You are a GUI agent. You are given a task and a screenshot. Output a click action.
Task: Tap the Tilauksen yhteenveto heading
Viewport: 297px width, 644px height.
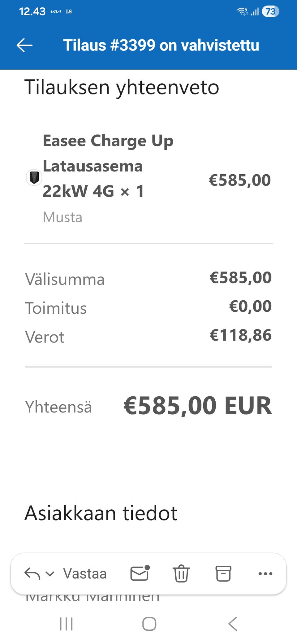(122, 87)
